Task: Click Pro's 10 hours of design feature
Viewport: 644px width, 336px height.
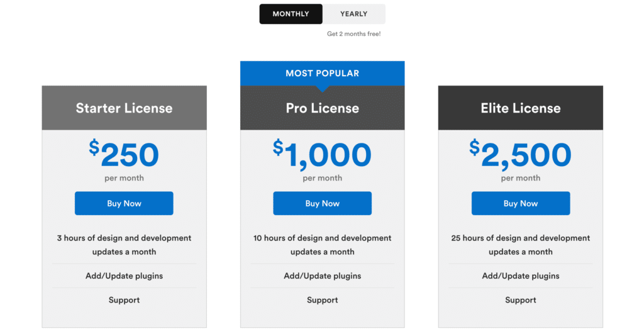Action: click(323, 245)
